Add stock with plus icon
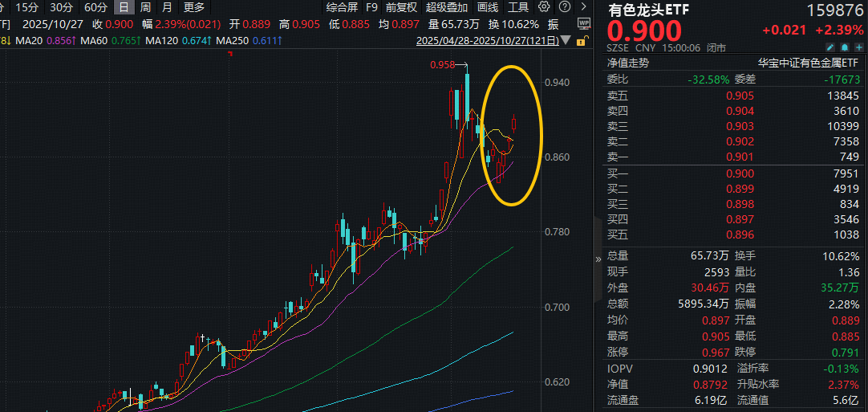868x412 pixels. coord(858,47)
